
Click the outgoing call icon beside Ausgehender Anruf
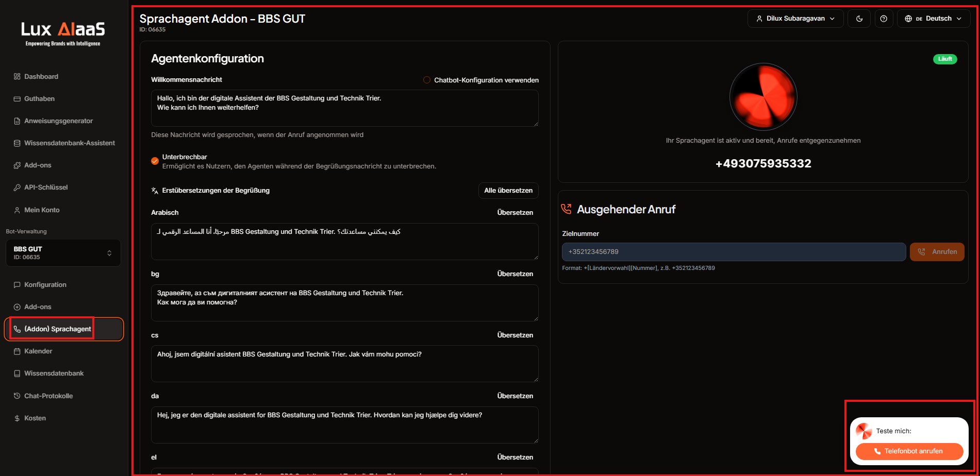pos(567,209)
